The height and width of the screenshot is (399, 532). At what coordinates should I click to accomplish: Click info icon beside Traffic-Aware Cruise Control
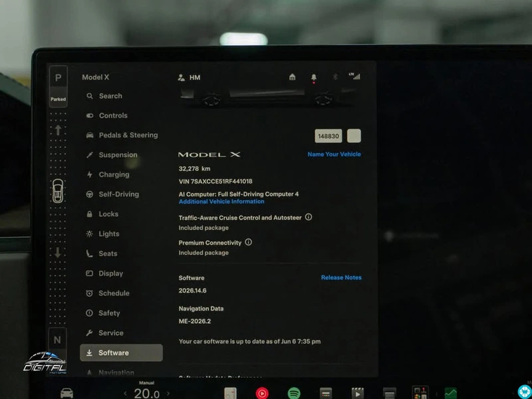[309, 217]
